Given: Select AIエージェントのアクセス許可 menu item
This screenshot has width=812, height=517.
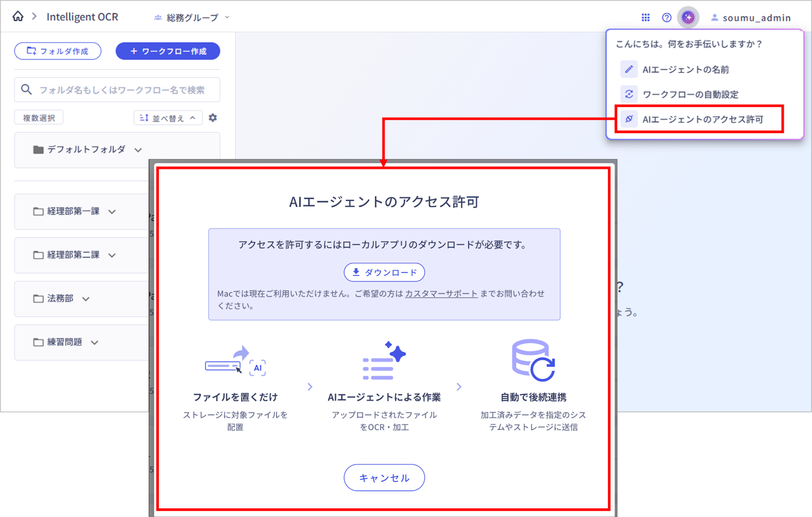Looking at the screenshot, I should pos(702,119).
